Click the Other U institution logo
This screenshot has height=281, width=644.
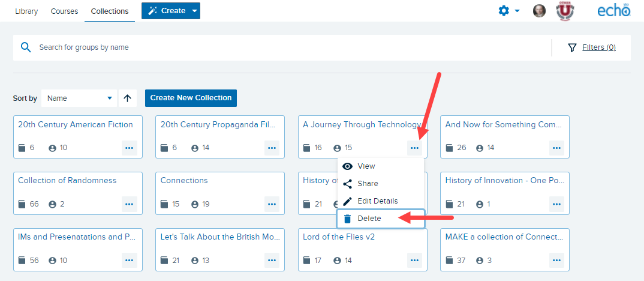click(565, 11)
